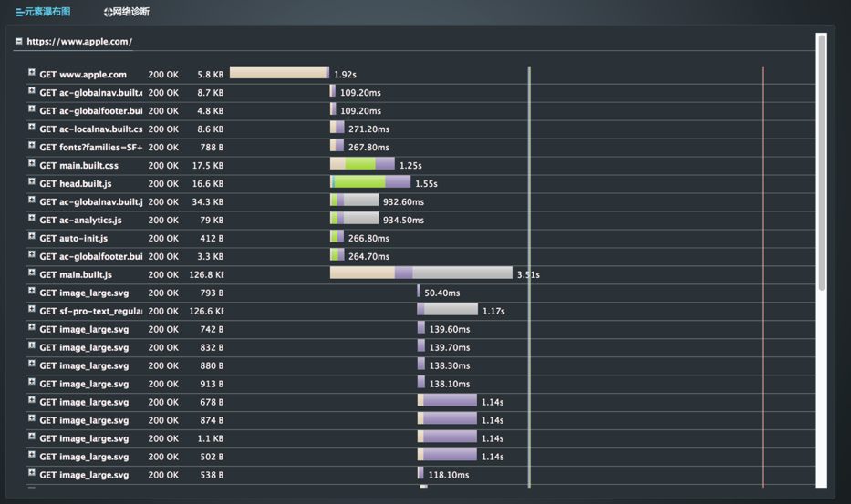Click the main.built.css timing bar
851x504 pixels.
tap(362, 163)
